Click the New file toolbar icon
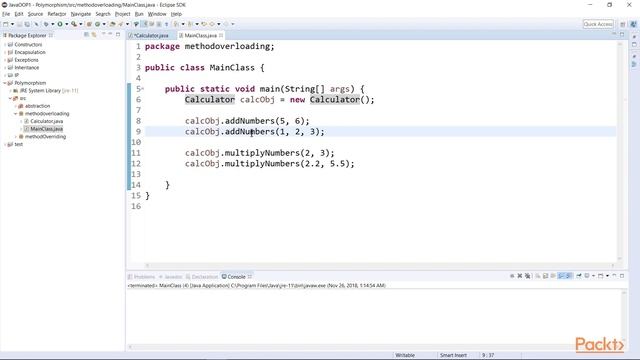The height and width of the screenshot is (360, 640). [5, 24]
